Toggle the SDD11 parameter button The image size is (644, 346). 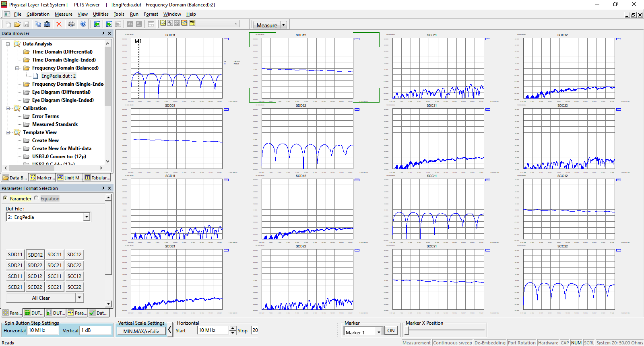15,255
